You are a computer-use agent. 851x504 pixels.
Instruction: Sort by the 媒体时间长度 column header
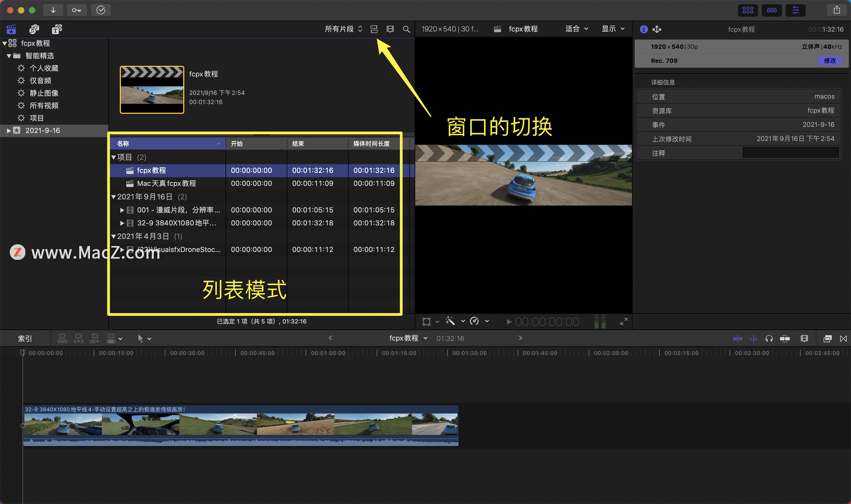[374, 144]
